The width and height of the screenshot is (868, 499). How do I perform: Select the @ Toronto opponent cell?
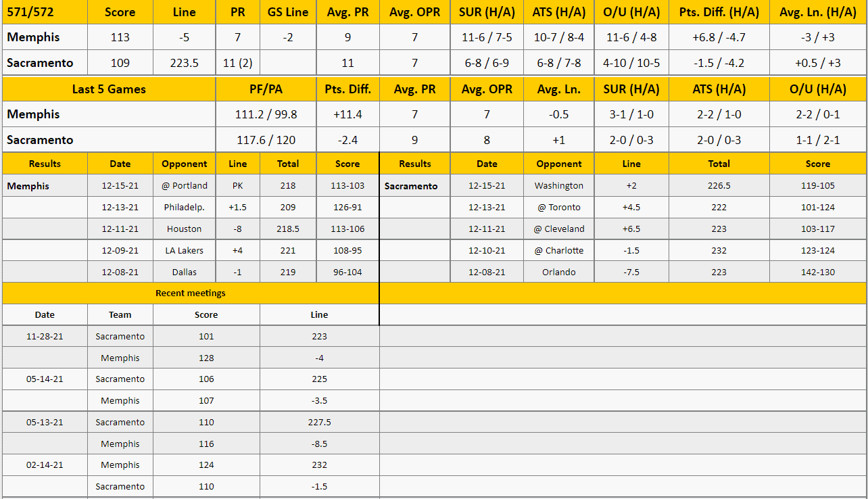(x=558, y=207)
